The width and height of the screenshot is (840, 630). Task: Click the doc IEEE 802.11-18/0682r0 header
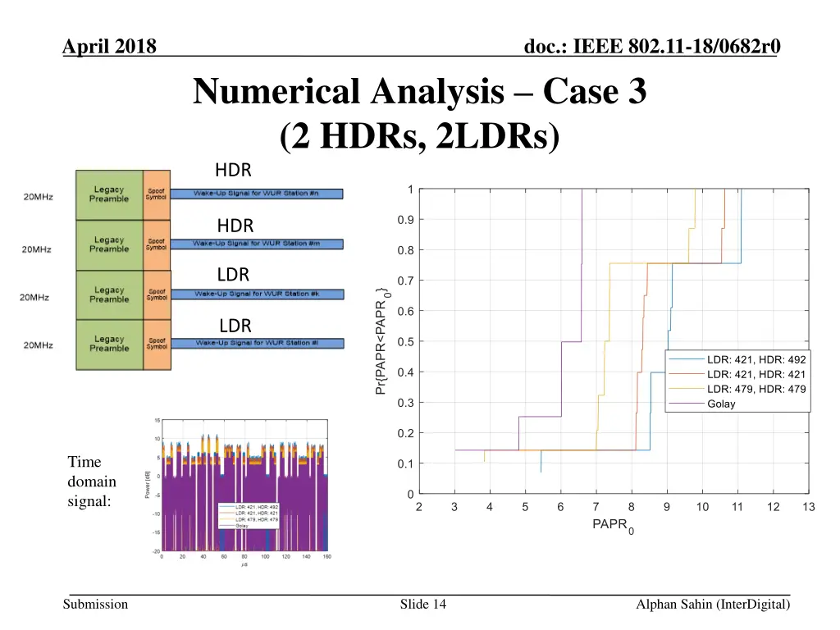(x=651, y=47)
